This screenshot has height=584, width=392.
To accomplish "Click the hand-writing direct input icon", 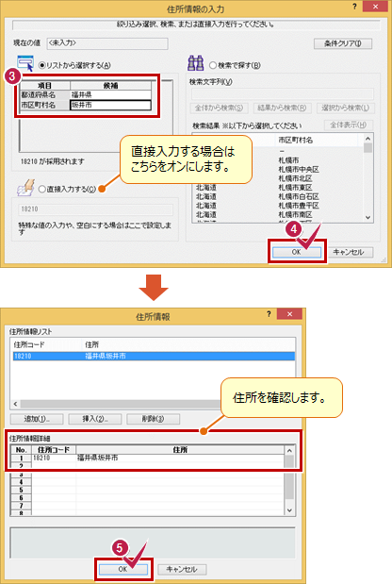I will pos(26,188).
